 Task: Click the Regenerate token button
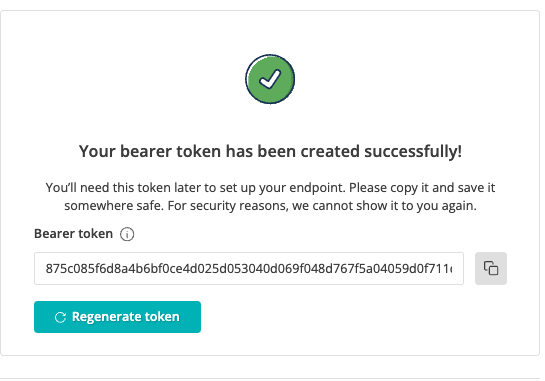point(117,317)
